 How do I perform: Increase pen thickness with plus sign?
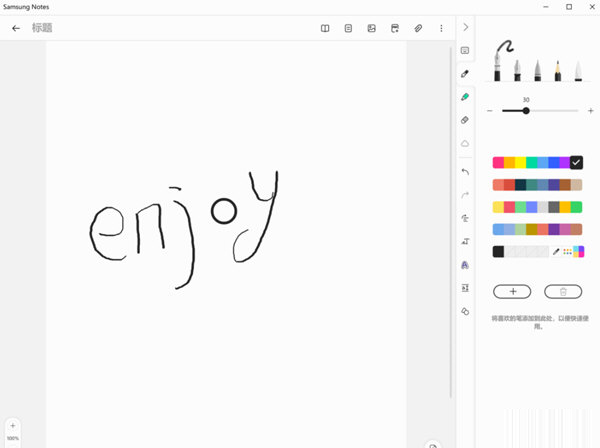click(x=591, y=111)
